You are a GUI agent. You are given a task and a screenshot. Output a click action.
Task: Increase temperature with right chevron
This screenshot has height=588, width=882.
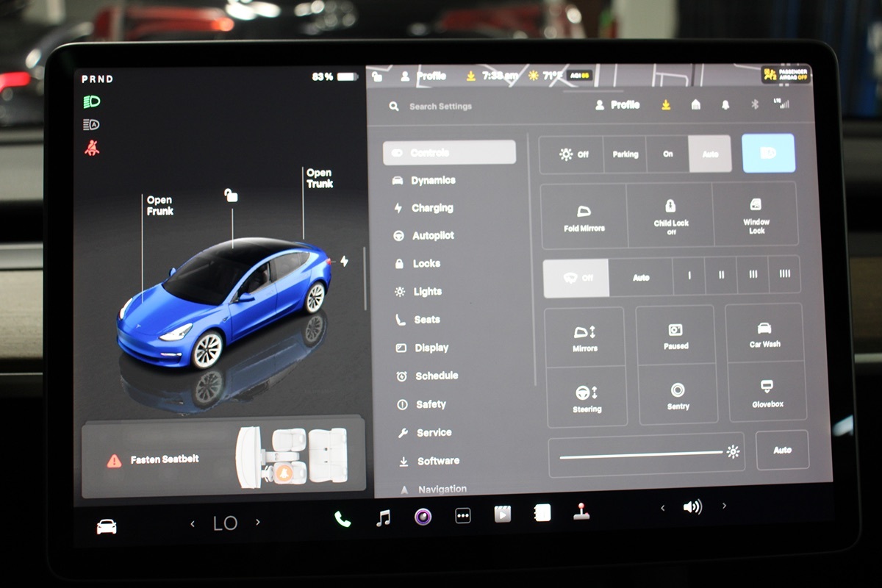coord(258,523)
